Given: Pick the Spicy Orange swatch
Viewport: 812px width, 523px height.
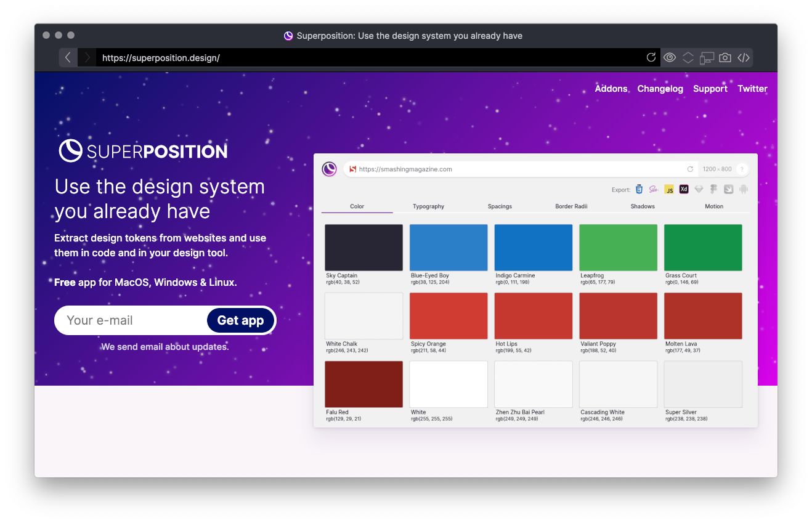Looking at the screenshot, I should coord(449,316).
